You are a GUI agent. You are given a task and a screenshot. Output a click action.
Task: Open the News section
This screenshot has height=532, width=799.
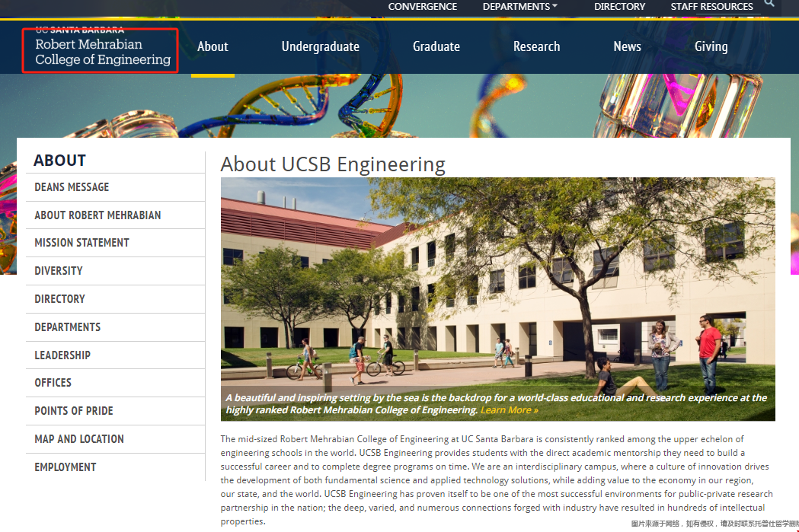point(627,46)
